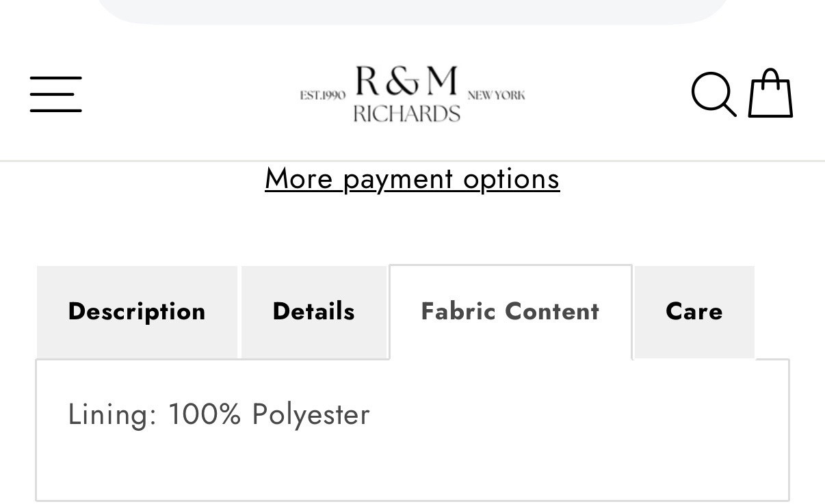Click the 100% value in the fabric content
825x504 pixels.
pyautogui.click(x=204, y=414)
